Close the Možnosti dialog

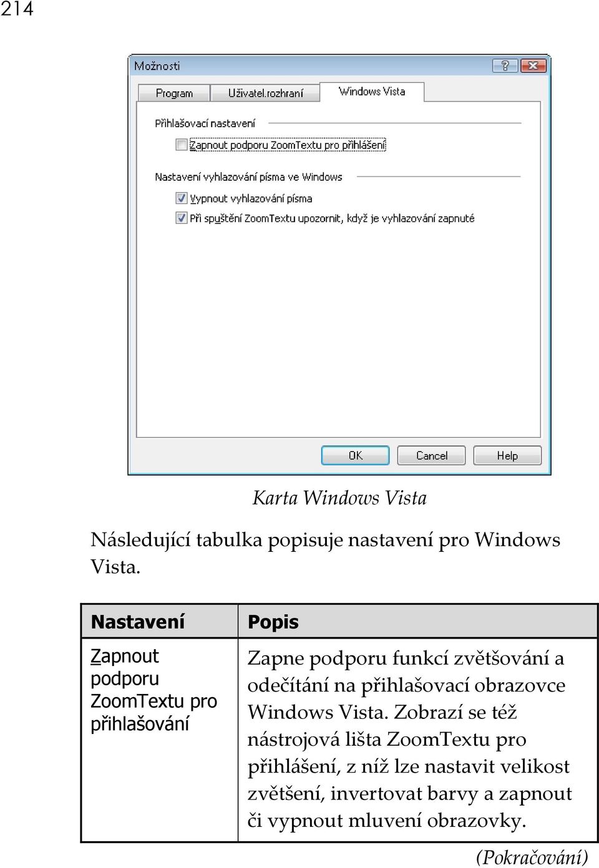(533, 65)
